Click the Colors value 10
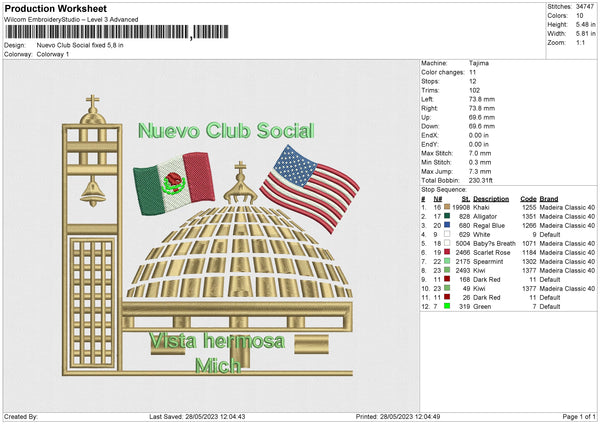600x424 pixels. 579,16
